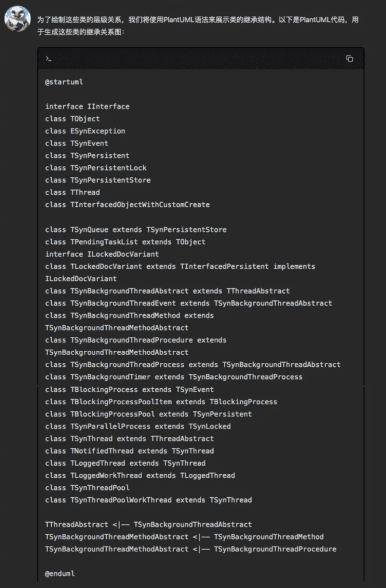Click the 'TThreadAbstract <|-- TSynBackgroundThreadAbstract' line

click(x=149, y=524)
